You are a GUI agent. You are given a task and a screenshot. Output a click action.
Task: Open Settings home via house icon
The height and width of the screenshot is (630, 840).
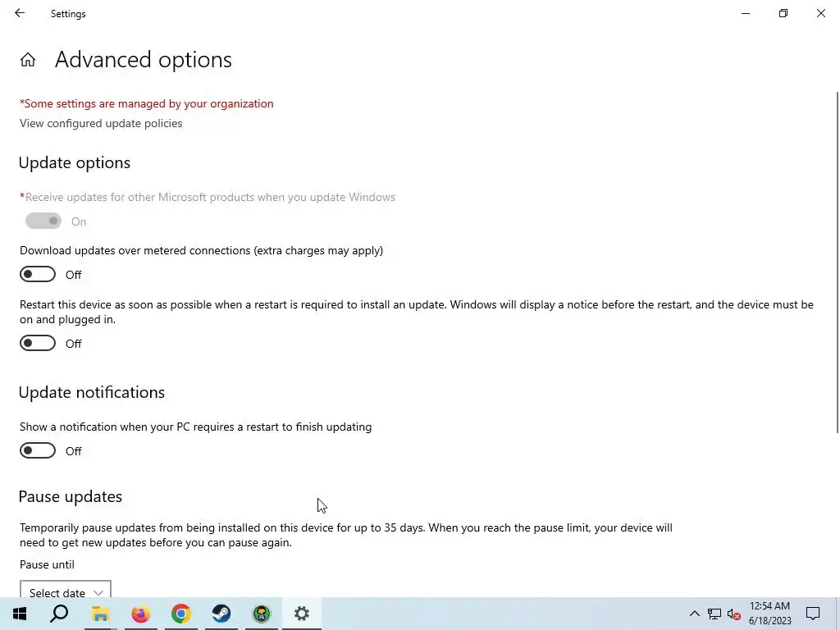click(28, 59)
